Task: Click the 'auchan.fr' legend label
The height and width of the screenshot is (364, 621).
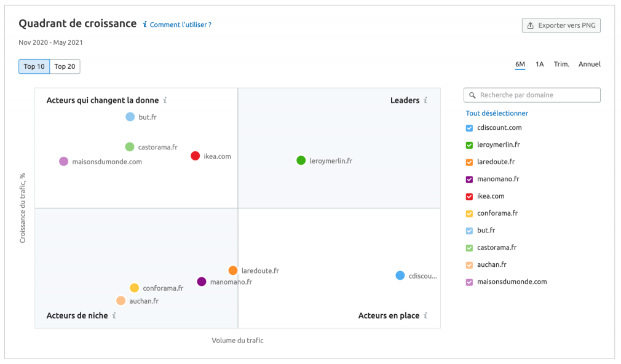Action: (492, 264)
